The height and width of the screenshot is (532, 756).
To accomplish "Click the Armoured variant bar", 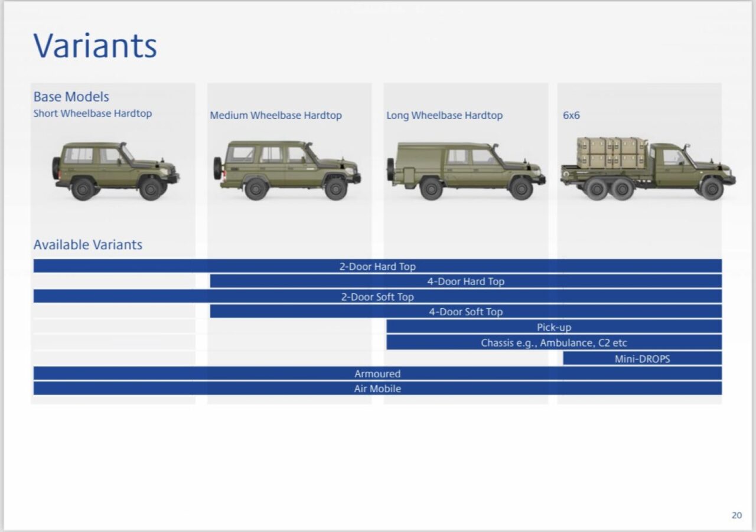I will point(377,374).
